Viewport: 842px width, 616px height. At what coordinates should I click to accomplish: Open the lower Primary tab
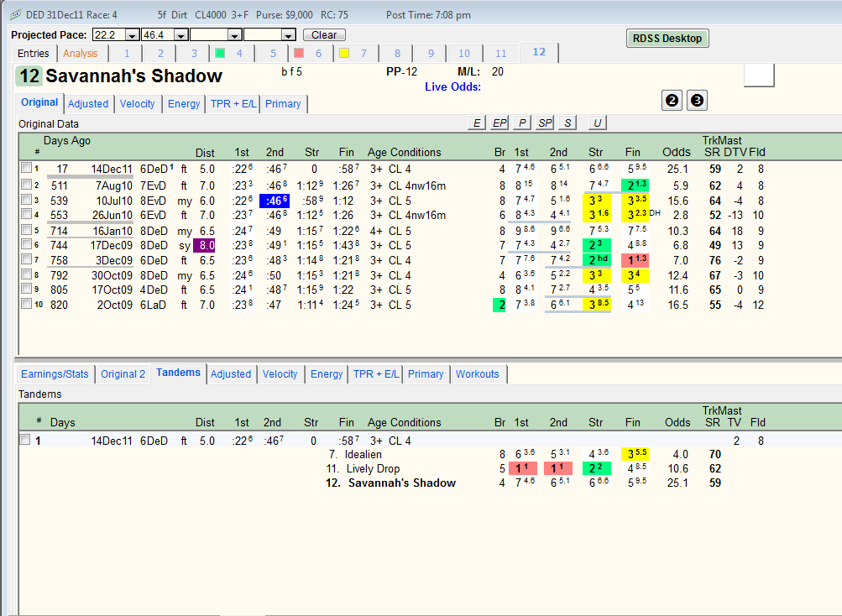[x=426, y=373]
